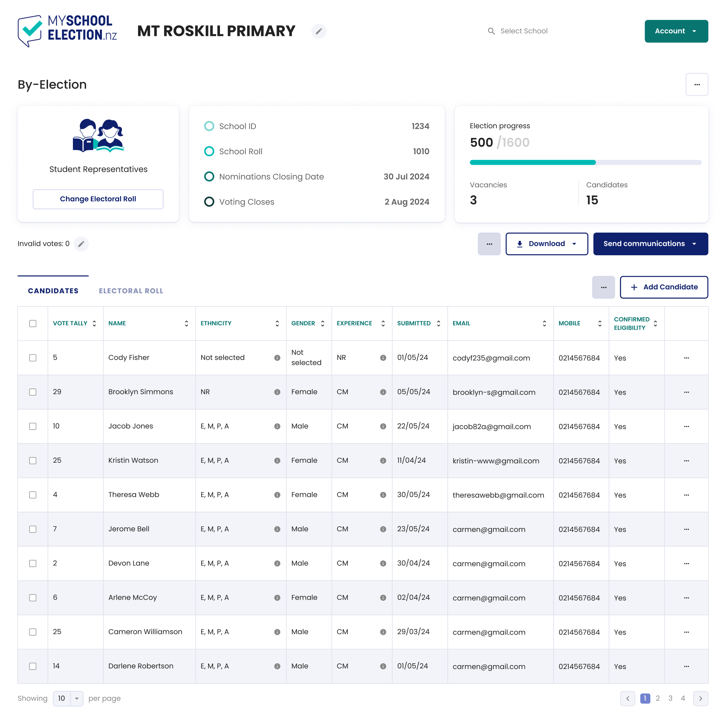Open the By-Election options menu

697,84
